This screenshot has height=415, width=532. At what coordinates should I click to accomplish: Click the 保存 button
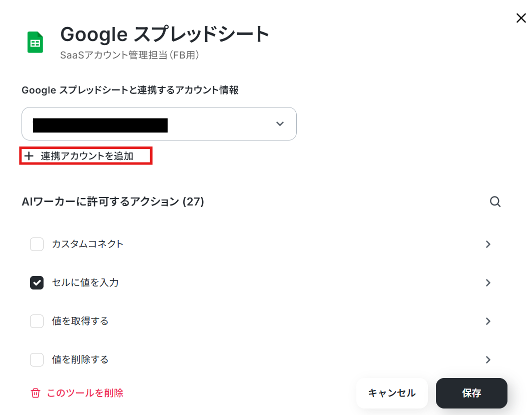(x=471, y=393)
